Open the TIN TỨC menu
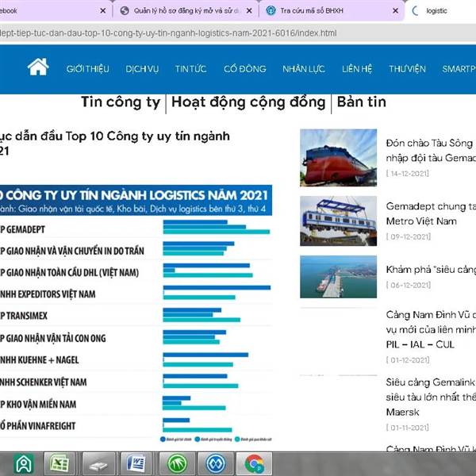The width and height of the screenshot is (476, 476). (190, 69)
